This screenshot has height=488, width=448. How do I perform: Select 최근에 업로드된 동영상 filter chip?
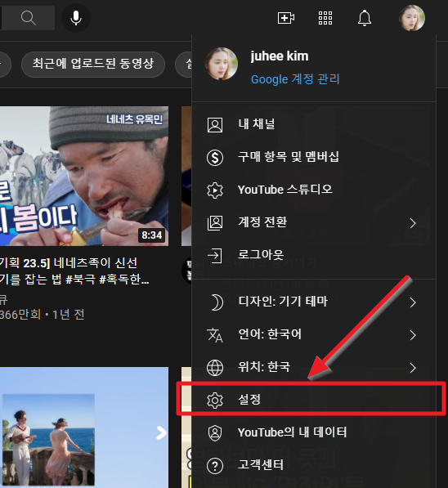(92, 64)
